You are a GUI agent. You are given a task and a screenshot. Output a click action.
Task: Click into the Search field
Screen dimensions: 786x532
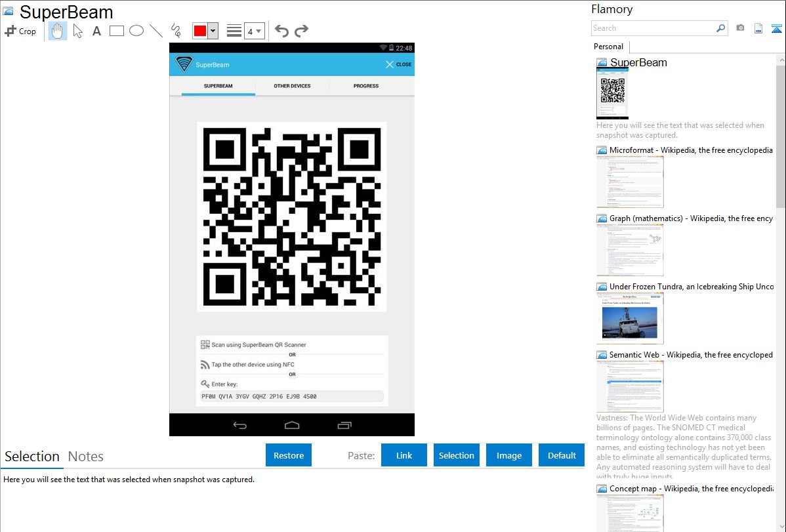pos(653,28)
